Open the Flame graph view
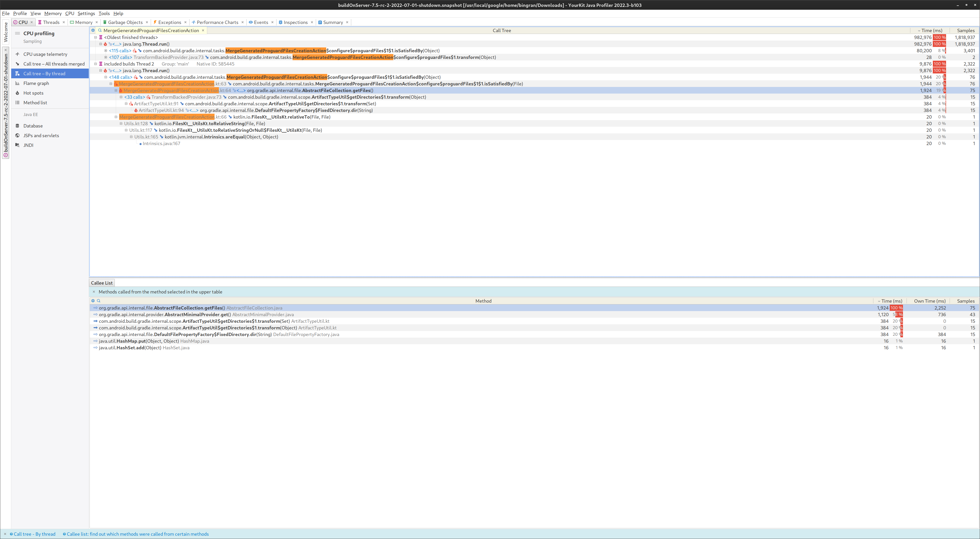The image size is (980, 539). tap(36, 83)
